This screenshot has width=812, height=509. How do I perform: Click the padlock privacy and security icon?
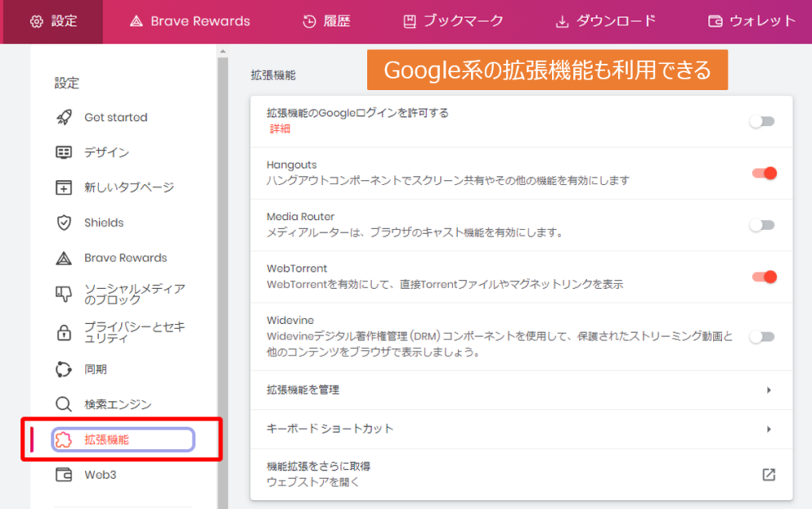point(63,332)
